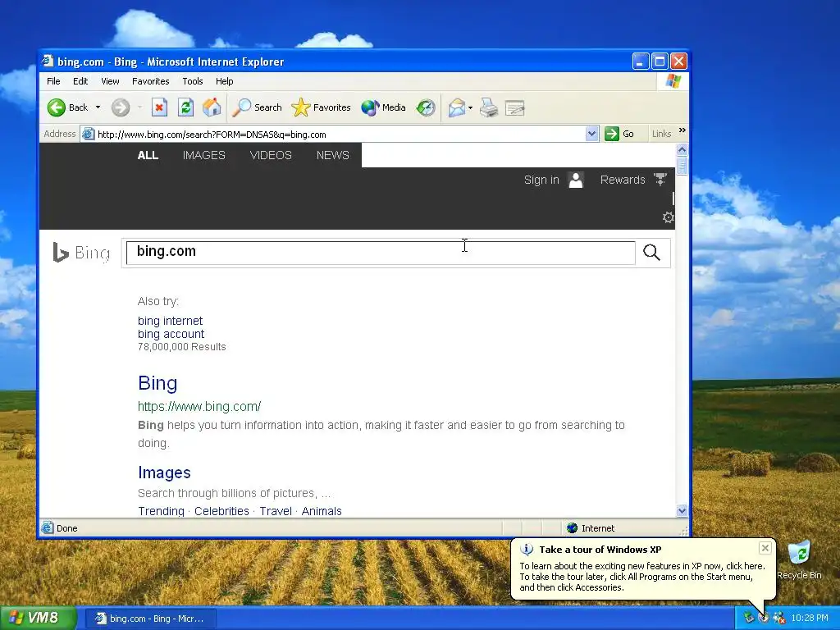Click the Links toolbar label

(x=662, y=134)
